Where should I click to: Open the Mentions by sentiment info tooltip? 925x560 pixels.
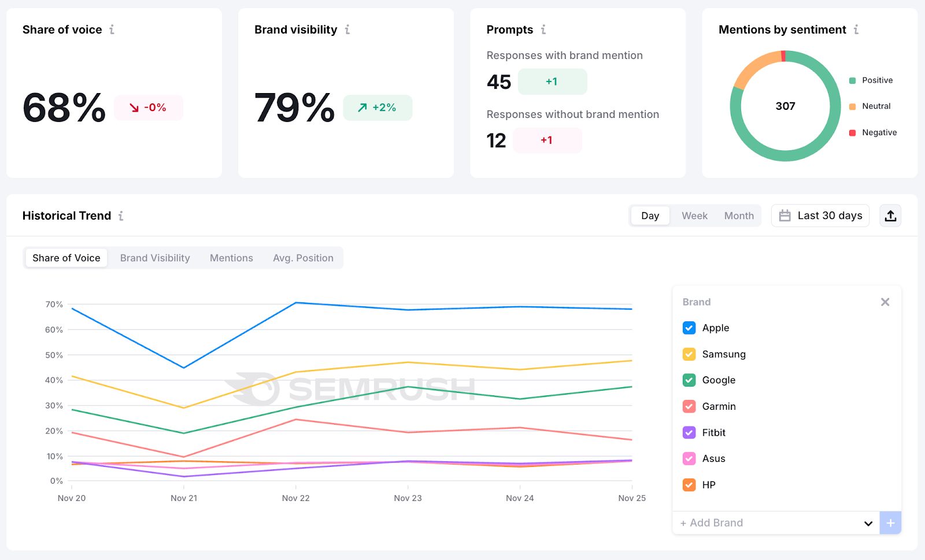point(857,29)
